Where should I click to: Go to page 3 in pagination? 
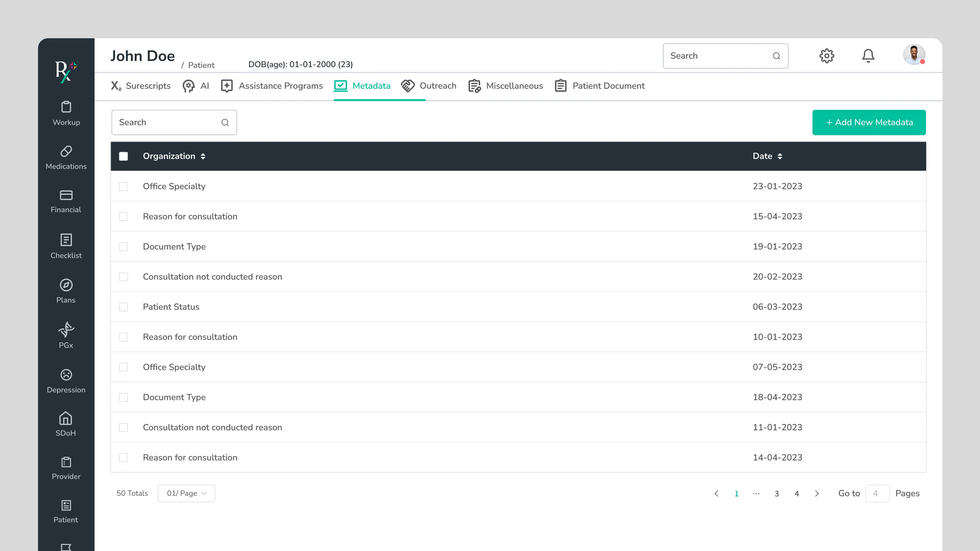point(776,494)
